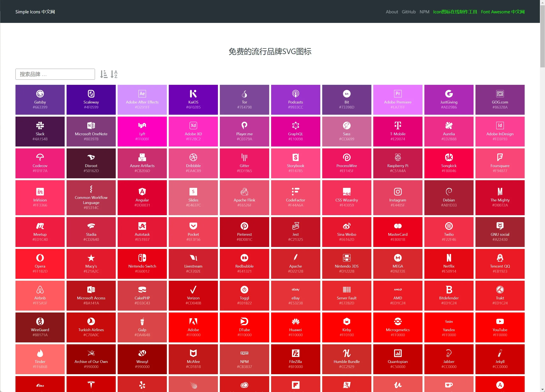Screen dimensions: 545x392
Task: Click the YouTube play icon
Action: (x=500, y=321)
